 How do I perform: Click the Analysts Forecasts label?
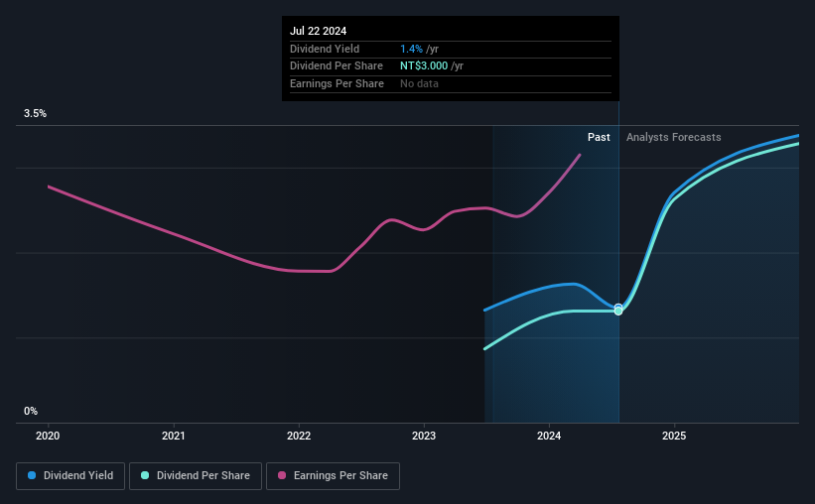point(674,137)
